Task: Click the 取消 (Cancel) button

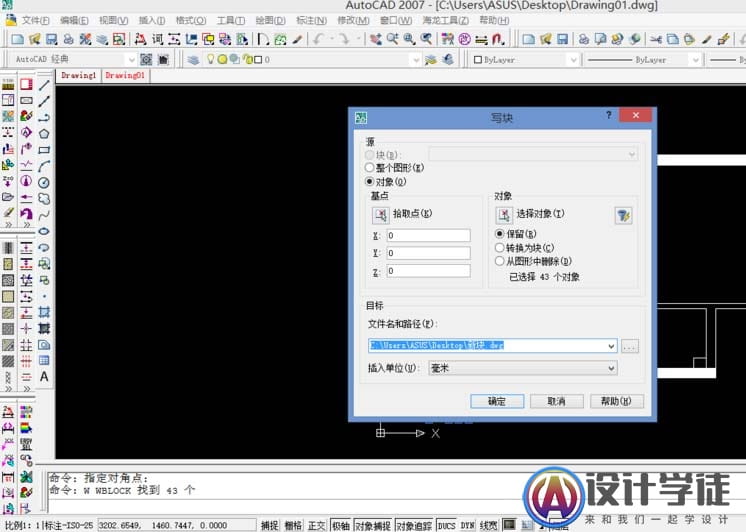Action: pos(557,401)
